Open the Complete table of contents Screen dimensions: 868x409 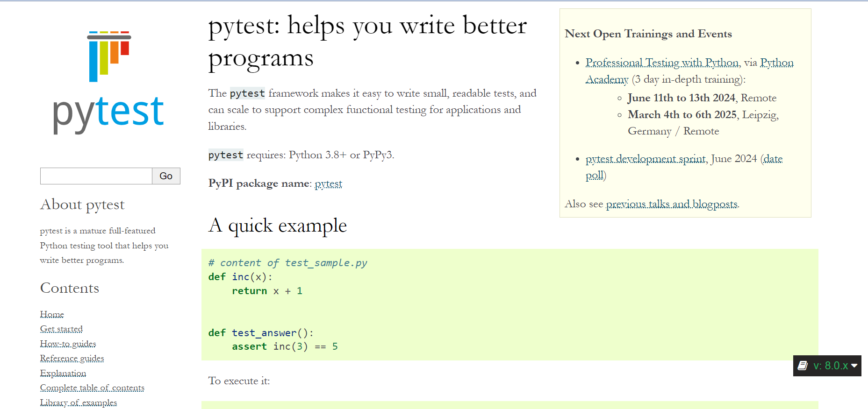click(92, 388)
